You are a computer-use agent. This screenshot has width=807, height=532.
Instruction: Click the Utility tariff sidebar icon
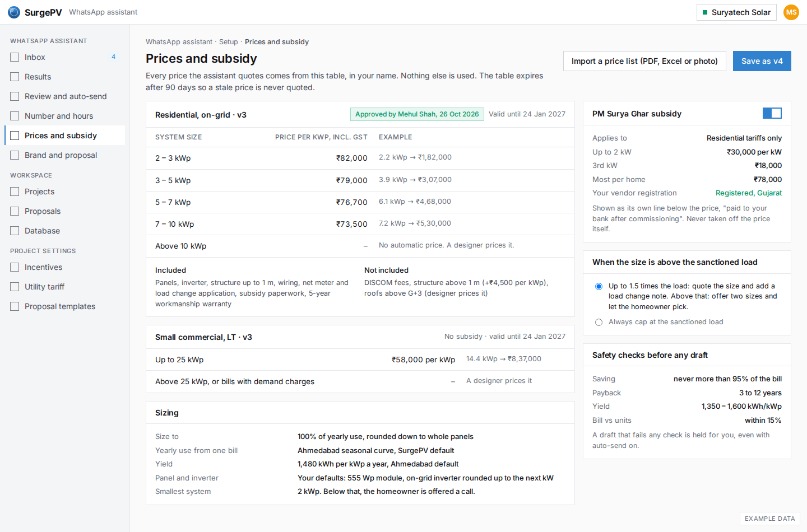(15, 287)
